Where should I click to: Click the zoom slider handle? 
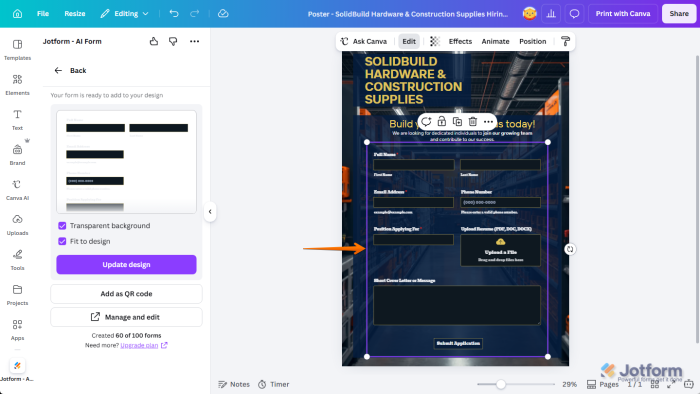click(x=501, y=384)
